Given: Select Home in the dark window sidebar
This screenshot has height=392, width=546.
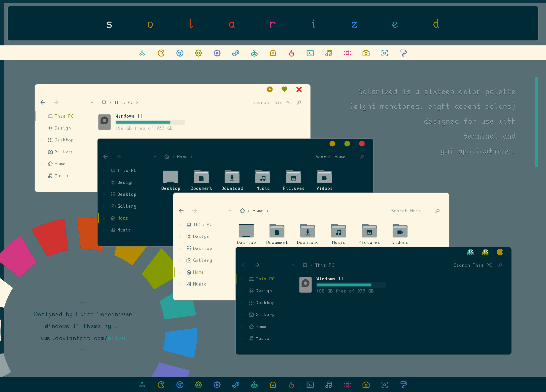Looking at the screenshot, I should [x=122, y=218].
